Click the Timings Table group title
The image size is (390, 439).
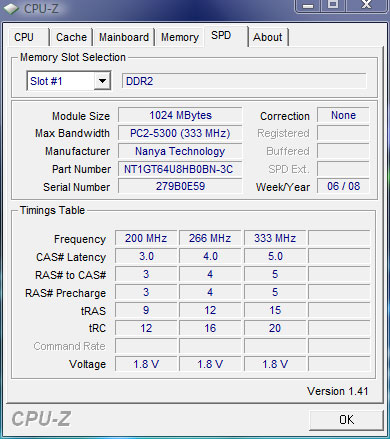pyautogui.click(x=52, y=210)
